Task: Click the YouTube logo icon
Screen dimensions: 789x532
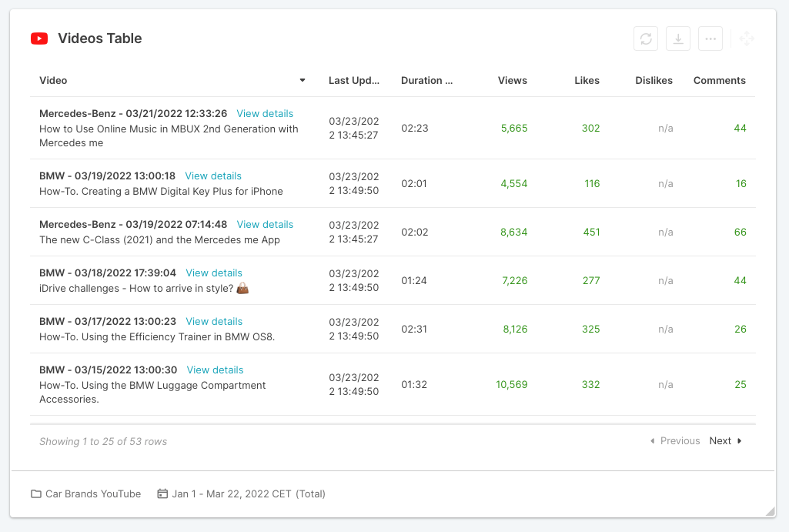Action: tap(39, 38)
